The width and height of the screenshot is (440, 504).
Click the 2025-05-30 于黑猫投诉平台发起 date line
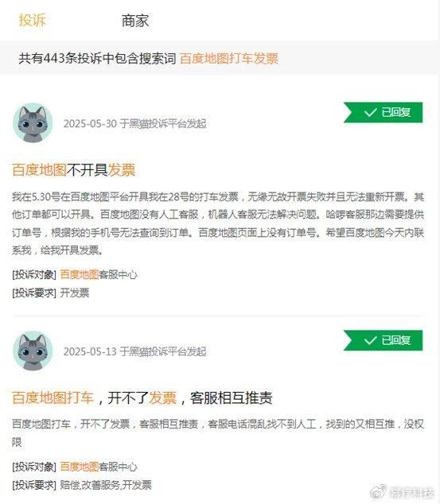[x=134, y=123]
